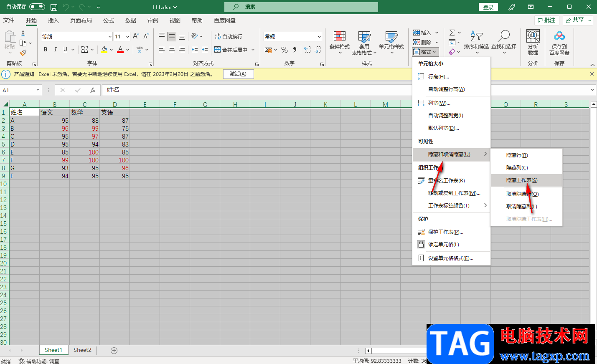Click the Fill down-arrow icon

(x=452, y=42)
